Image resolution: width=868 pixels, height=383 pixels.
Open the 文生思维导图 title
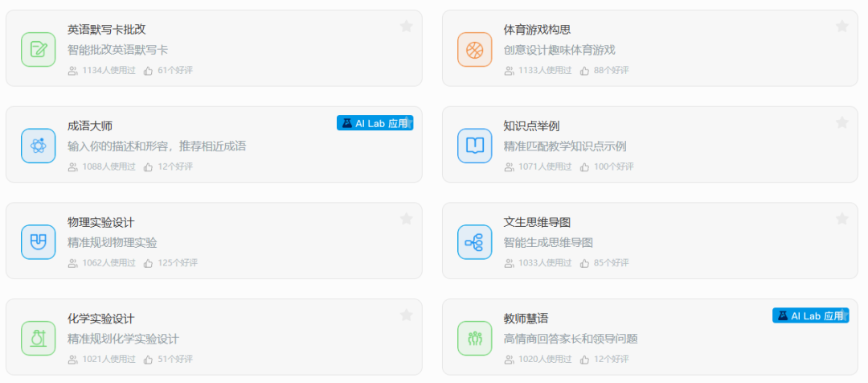tap(537, 222)
